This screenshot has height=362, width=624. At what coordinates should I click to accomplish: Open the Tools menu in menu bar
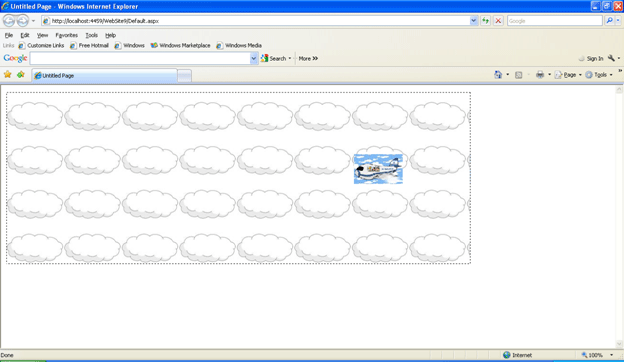click(92, 35)
